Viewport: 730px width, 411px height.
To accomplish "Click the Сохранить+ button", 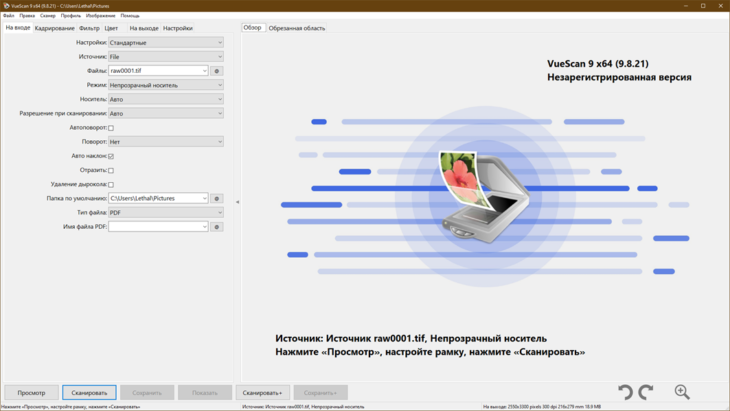I will click(320, 393).
